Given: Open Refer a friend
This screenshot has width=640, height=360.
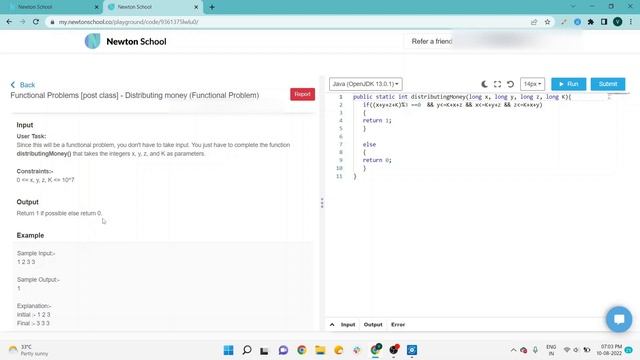Looking at the screenshot, I should pyautogui.click(x=431, y=41).
